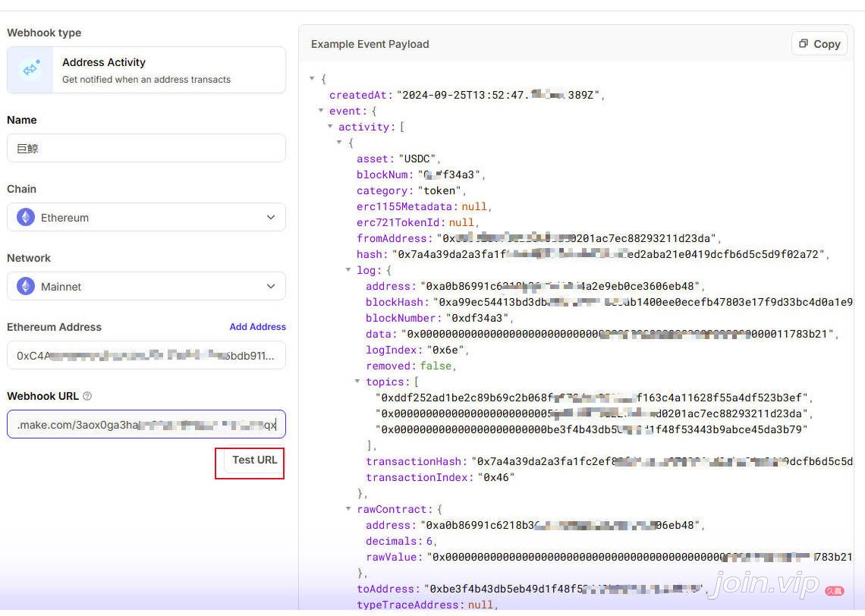Click the copy icon in Copy button
865x616 pixels.
point(804,43)
